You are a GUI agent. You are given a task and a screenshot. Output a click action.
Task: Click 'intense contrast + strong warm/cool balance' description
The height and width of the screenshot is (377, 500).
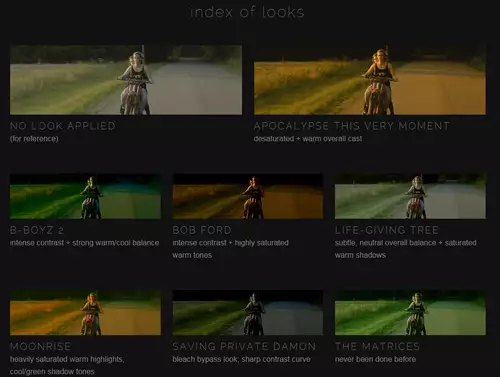pos(84,243)
